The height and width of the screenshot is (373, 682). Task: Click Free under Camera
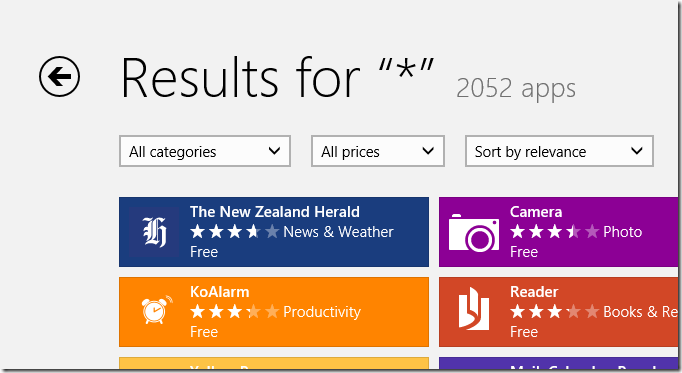pos(524,252)
